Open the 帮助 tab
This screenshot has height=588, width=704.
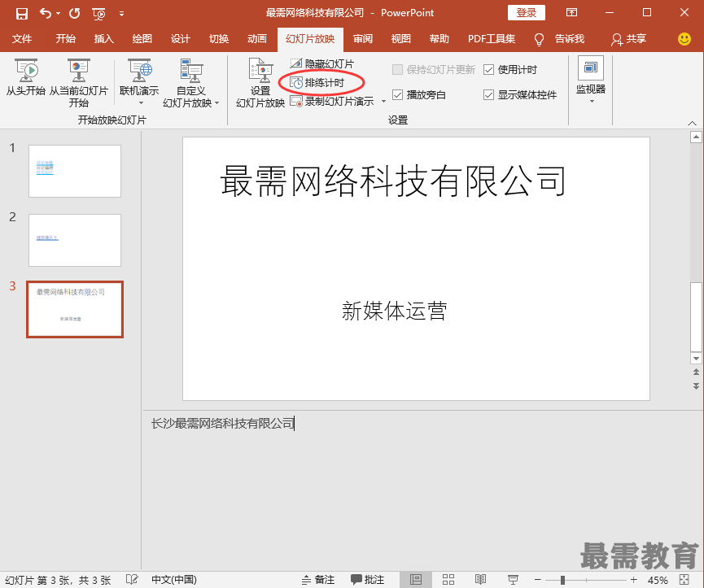(439, 39)
